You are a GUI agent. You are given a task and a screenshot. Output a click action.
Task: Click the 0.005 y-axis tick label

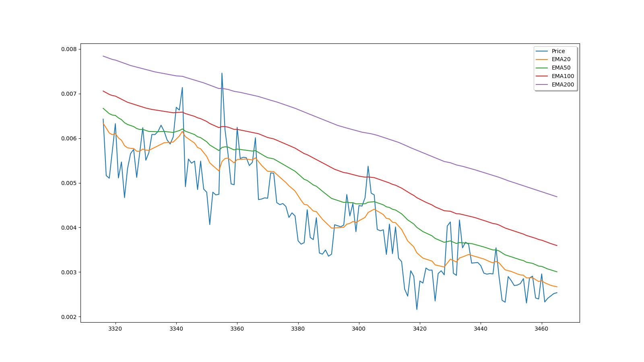[x=68, y=183]
